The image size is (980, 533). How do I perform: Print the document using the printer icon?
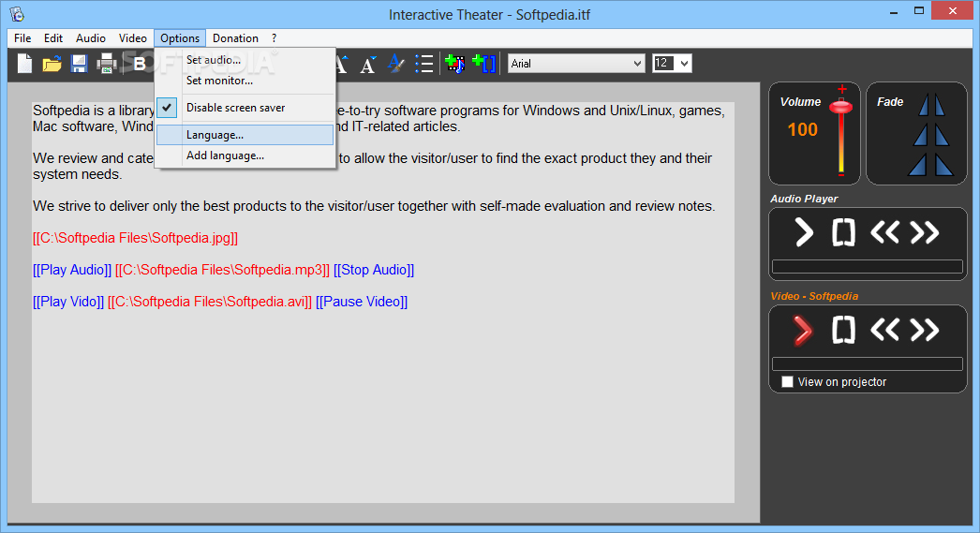click(106, 64)
